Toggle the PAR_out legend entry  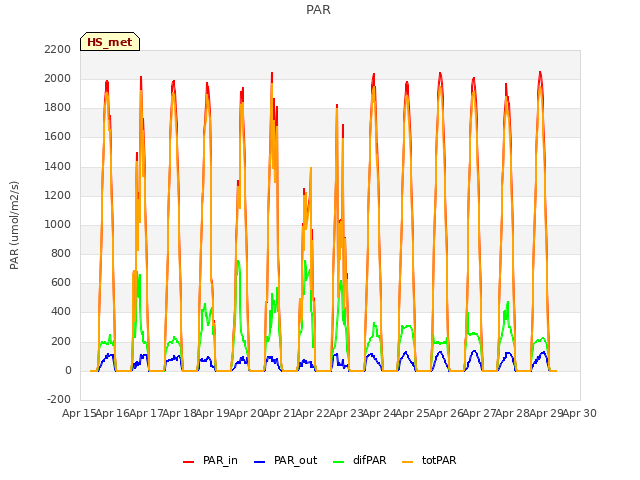[285, 460]
